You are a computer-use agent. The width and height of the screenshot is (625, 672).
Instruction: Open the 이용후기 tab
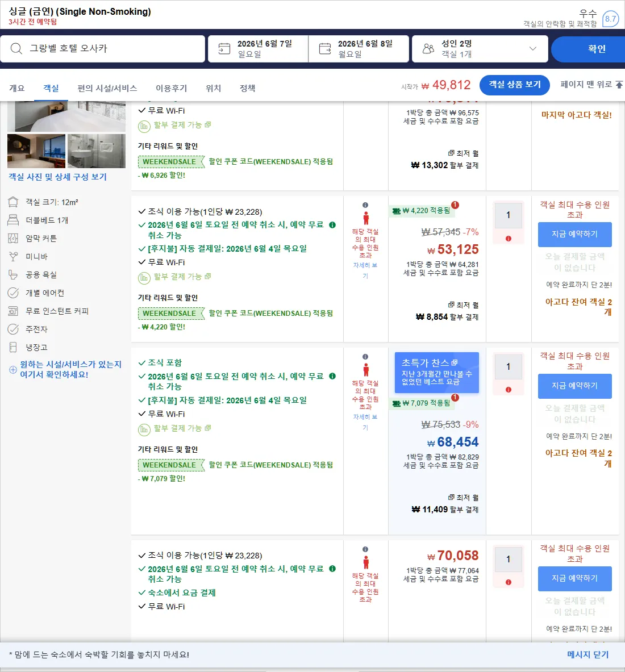pos(172,88)
